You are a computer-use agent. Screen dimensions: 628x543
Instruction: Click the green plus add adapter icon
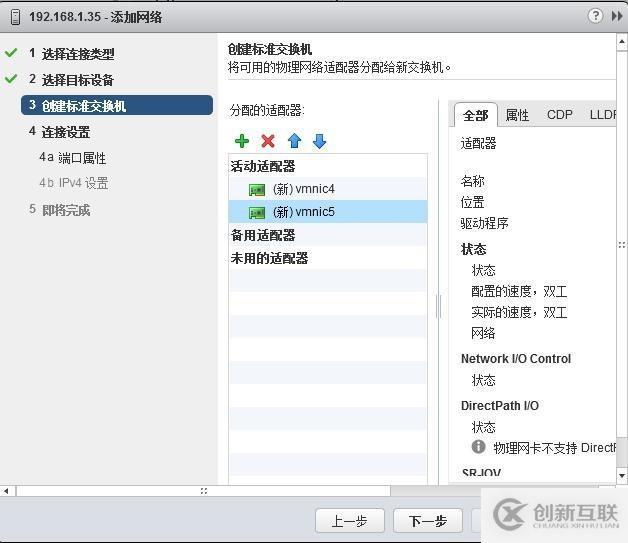242,141
